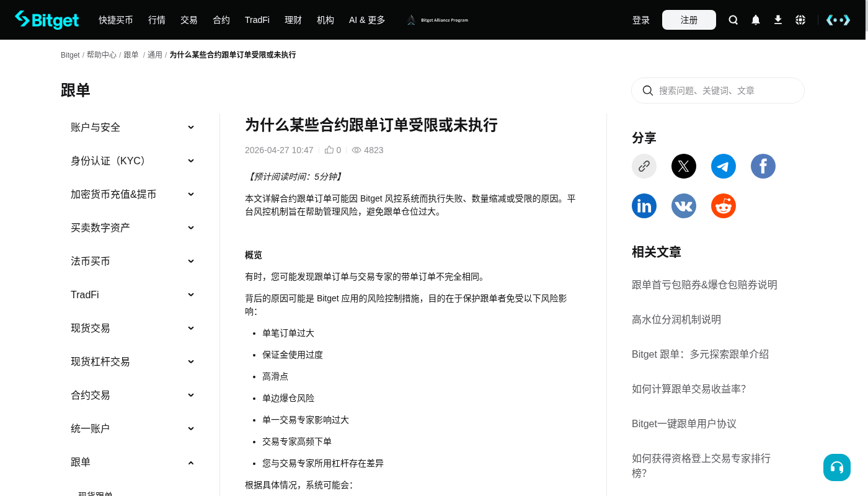Share the article on Telegram
This screenshot has height=496, width=868.
[724, 166]
